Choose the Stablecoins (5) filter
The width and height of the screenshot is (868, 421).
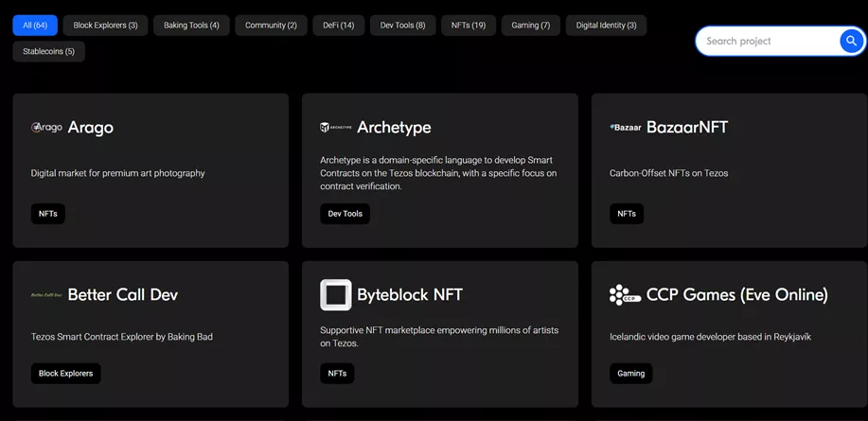48,51
